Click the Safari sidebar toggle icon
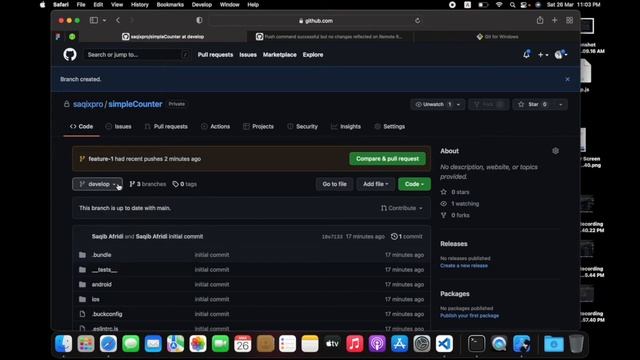 point(94,20)
